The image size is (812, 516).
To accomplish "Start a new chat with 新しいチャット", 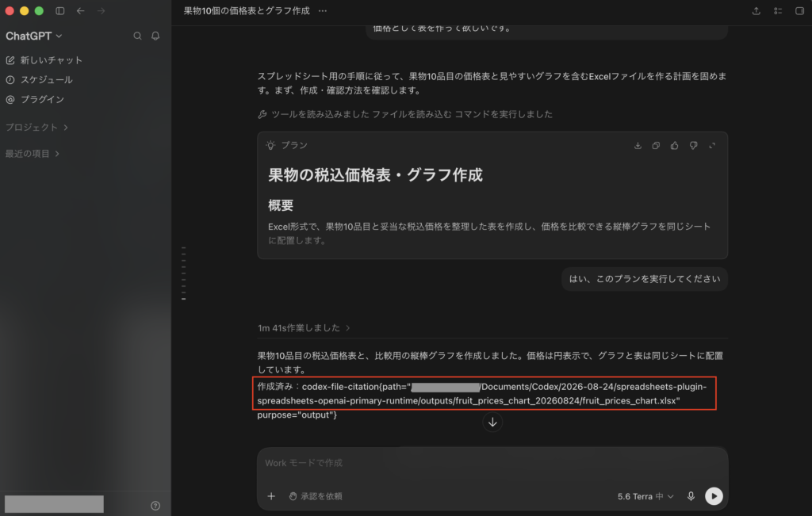I will [x=44, y=60].
